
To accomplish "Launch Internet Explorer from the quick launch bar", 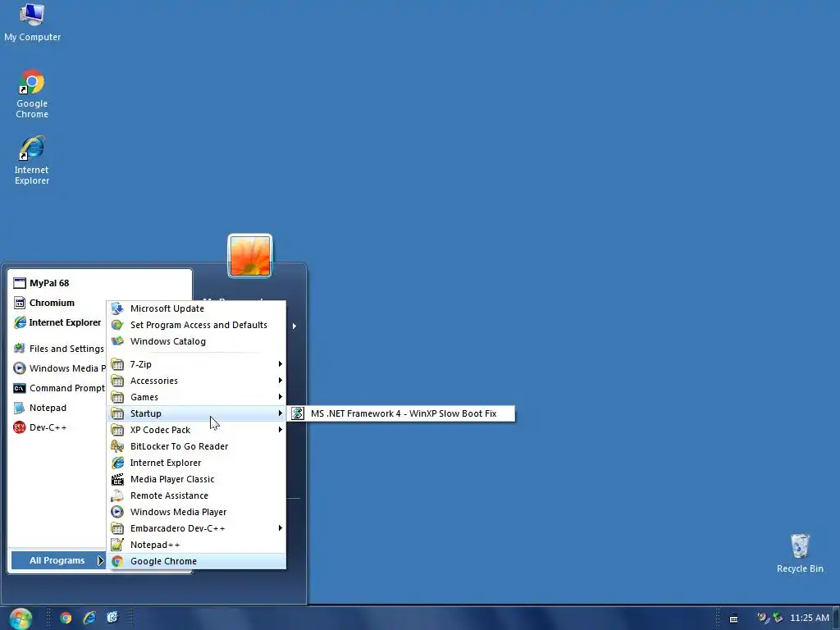I will click(89, 618).
